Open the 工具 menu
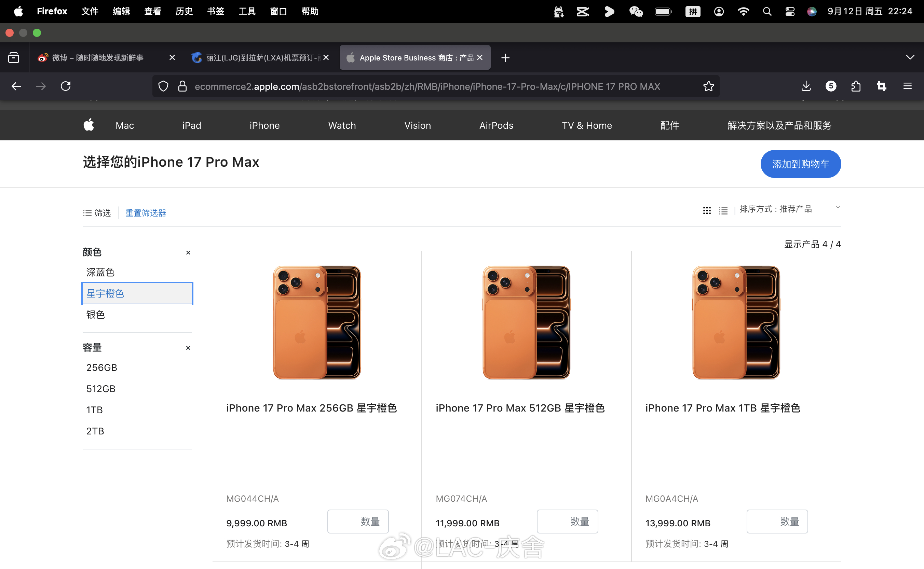This screenshot has width=924, height=569. (x=247, y=11)
